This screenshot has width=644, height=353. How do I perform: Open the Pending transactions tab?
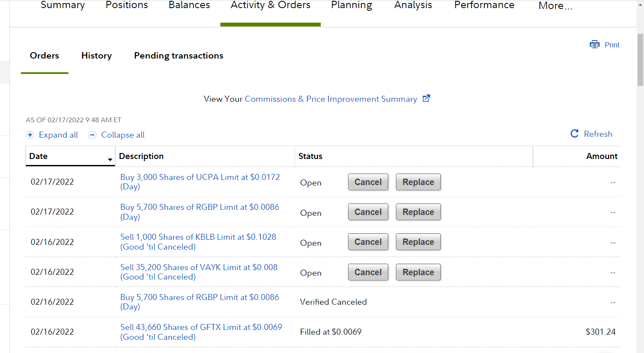(x=179, y=56)
